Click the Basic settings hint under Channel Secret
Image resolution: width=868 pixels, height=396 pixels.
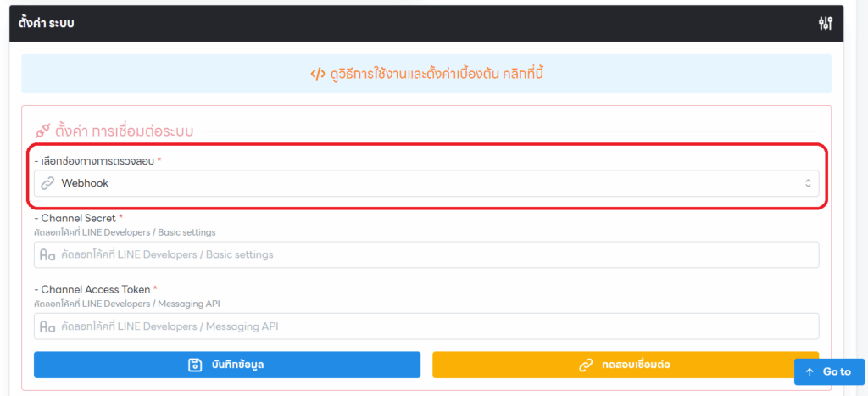click(x=125, y=232)
